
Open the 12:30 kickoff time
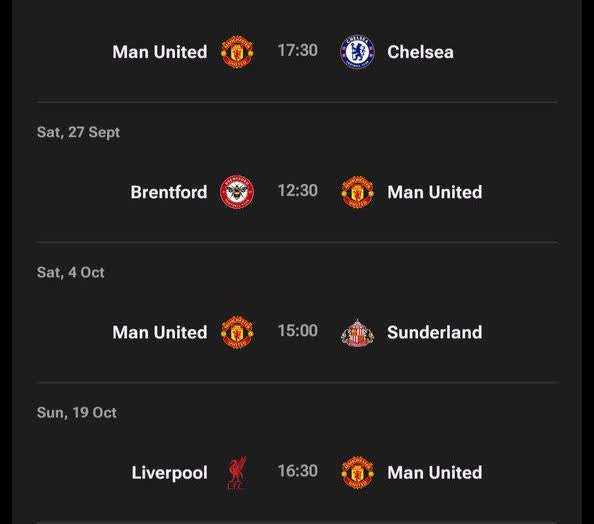click(297, 191)
